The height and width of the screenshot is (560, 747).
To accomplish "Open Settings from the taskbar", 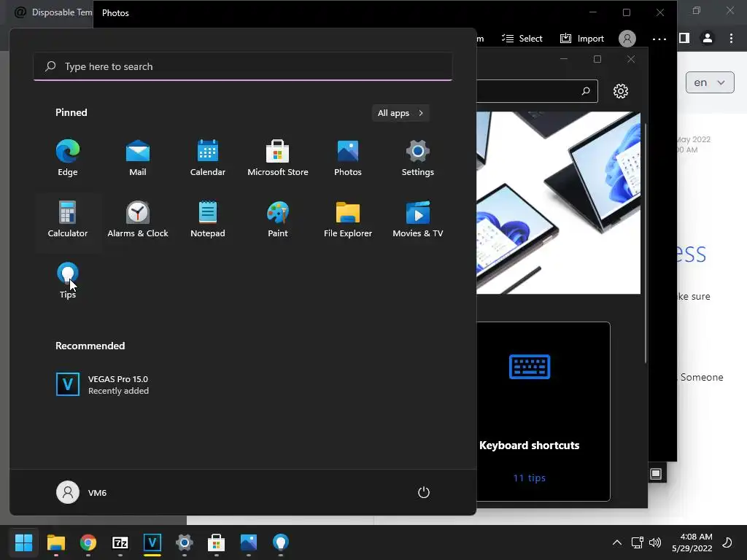I will coord(185,542).
